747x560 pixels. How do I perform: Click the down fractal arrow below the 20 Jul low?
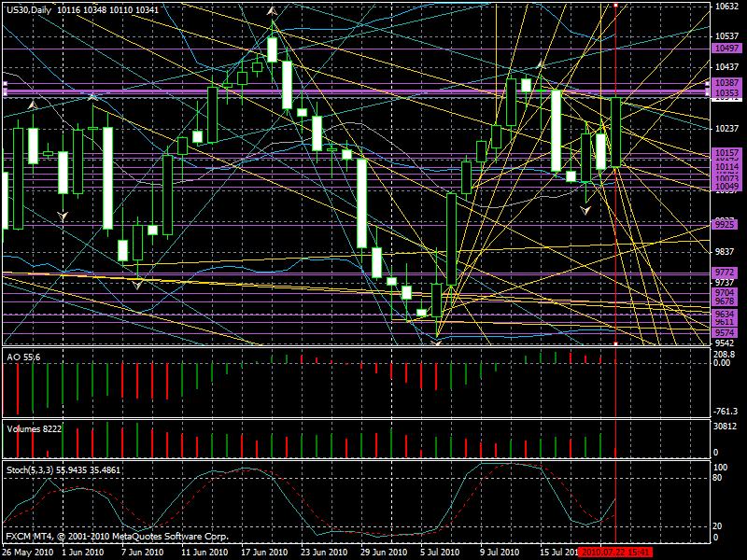point(585,209)
